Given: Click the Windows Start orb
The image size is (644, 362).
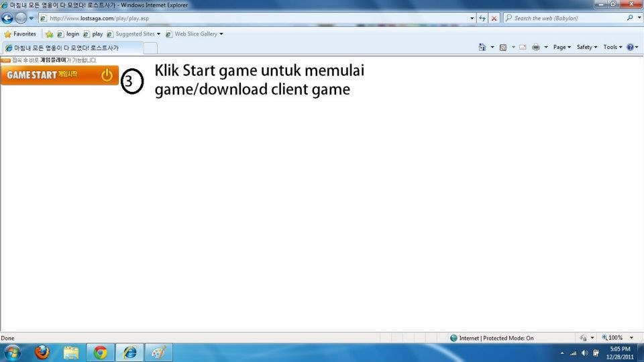Looking at the screenshot, I should [x=12, y=353].
